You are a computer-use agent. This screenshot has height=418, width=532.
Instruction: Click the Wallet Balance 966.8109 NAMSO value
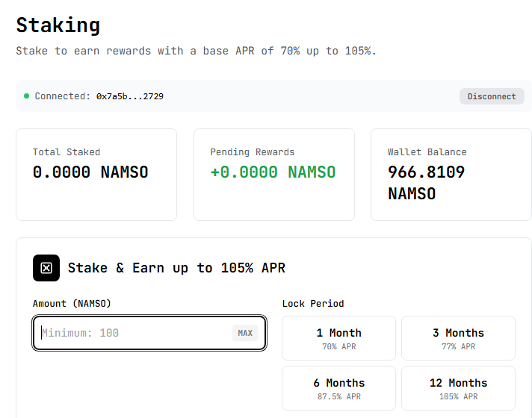point(426,183)
